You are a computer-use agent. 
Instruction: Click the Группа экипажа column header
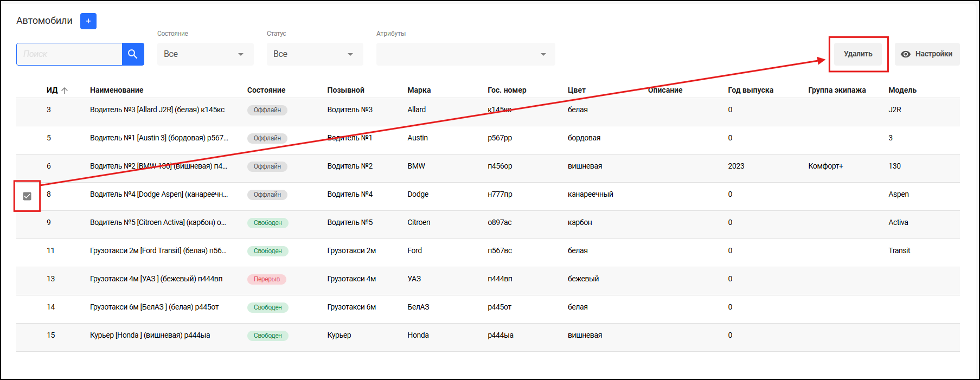point(836,90)
